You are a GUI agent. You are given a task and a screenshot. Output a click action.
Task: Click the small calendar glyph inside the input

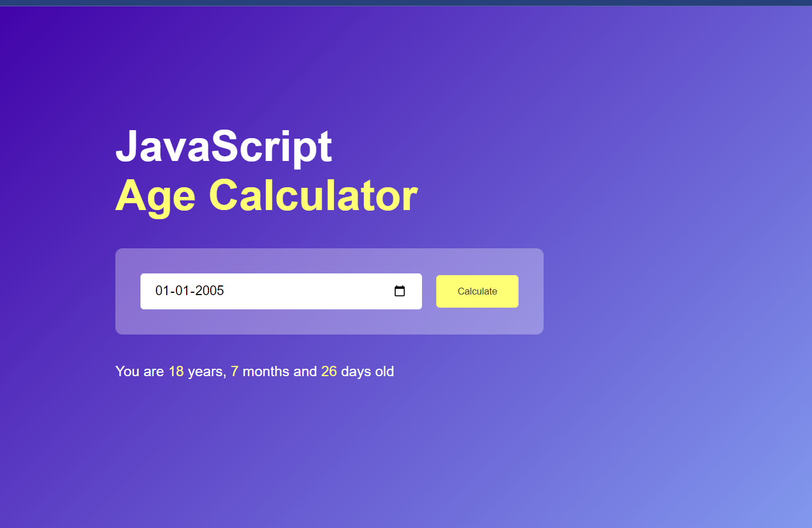pos(400,291)
